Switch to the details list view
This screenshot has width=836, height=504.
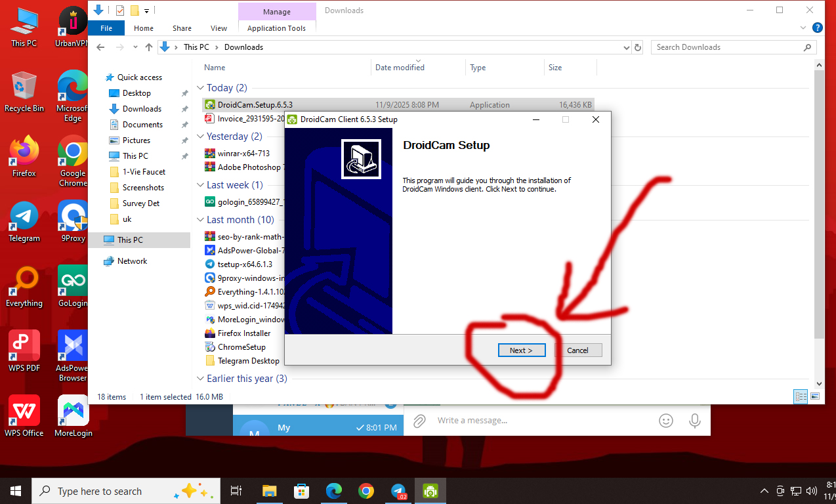[801, 396]
